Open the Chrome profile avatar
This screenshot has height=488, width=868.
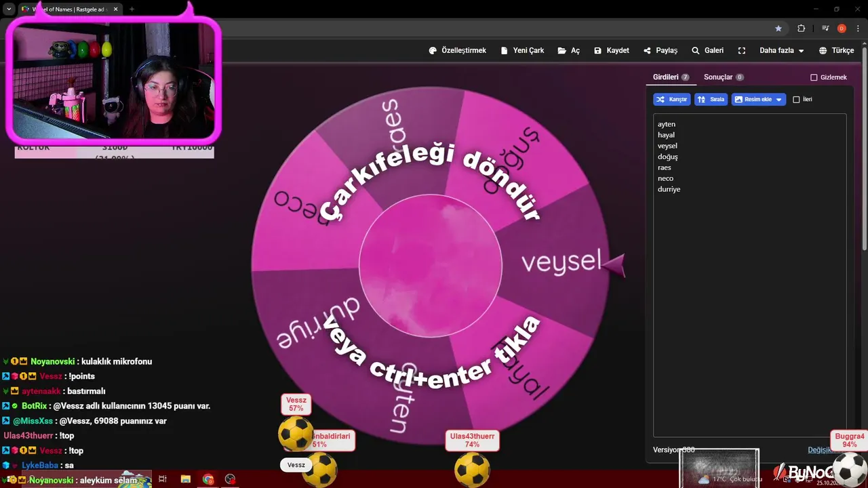pos(842,28)
